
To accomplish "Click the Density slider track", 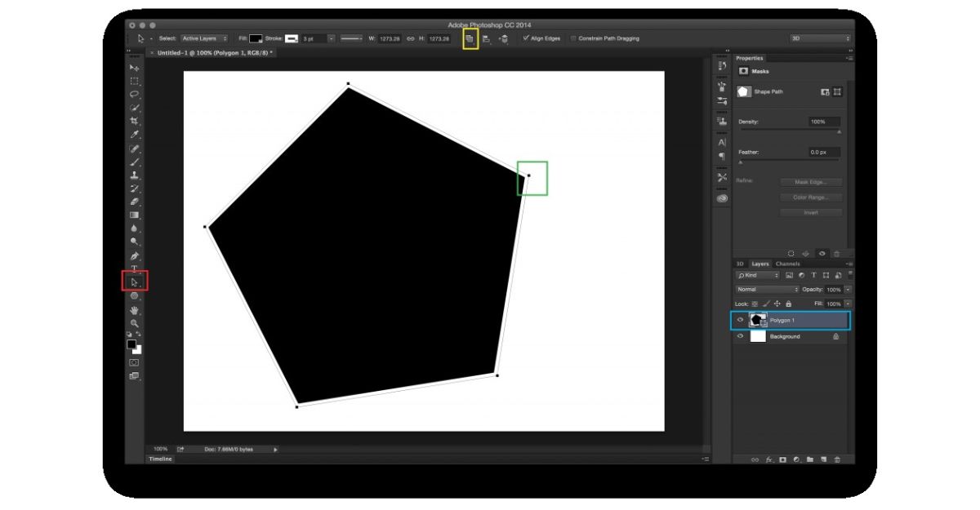I will point(789,130).
